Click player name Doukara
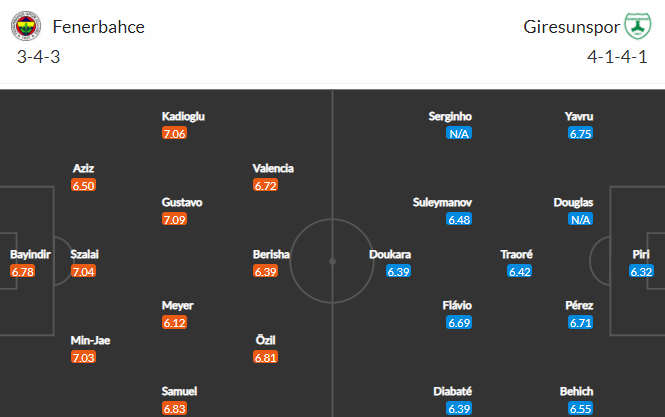The image size is (665, 417). 390,255
